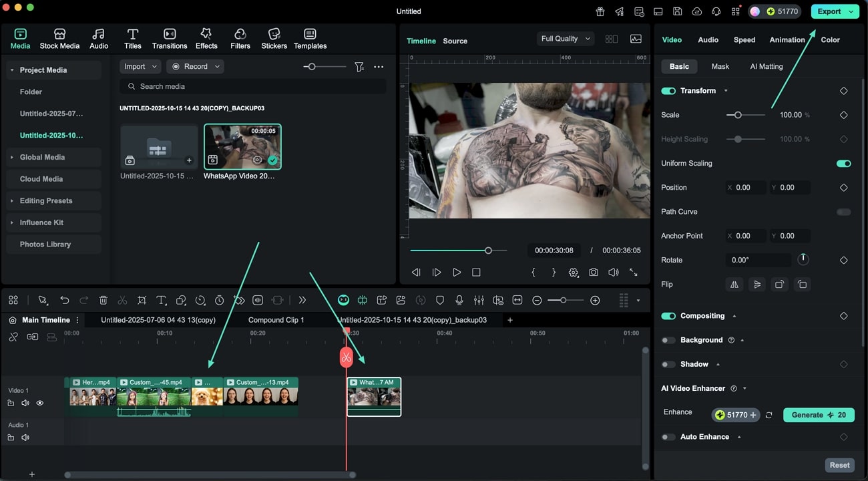Switch to the Stock Media tab
The height and width of the screenshot is (481, 868).
click(59, 38)
